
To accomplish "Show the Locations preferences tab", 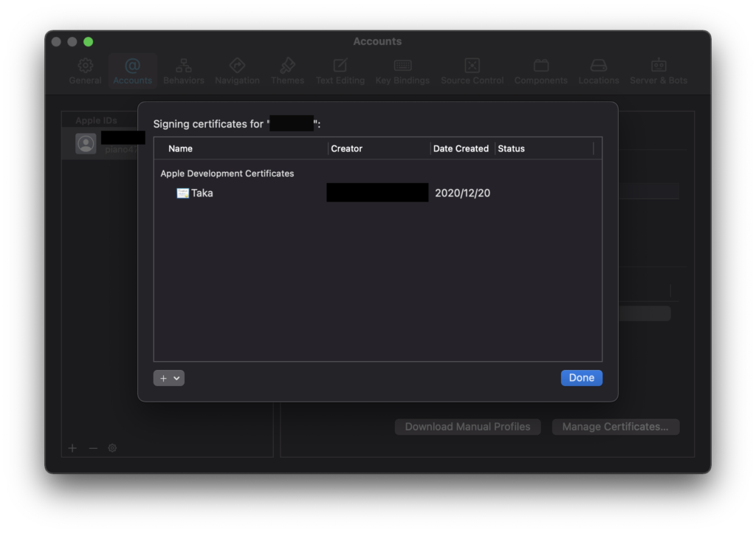I will (599, 72).
